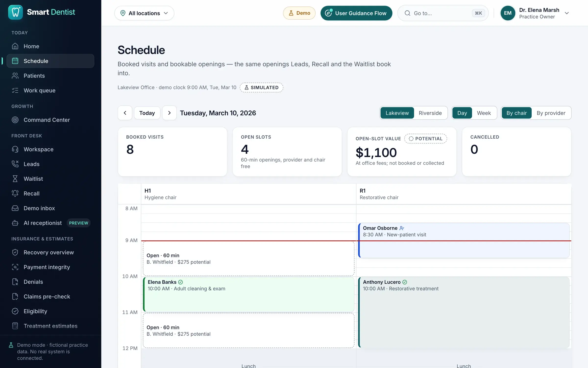This screenshot has width=588, height=368.
Task: Click the Leads phone icon
Action: coord(15,164)
